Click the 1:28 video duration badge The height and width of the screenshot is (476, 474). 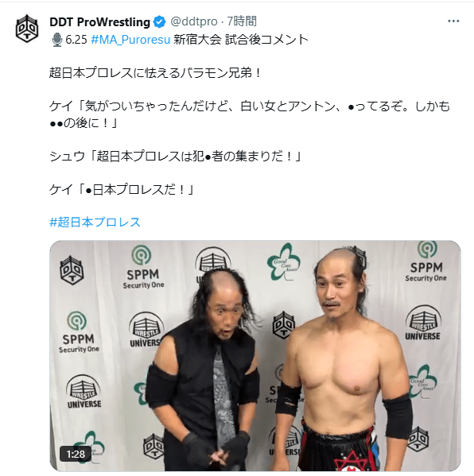pos(76,454)
